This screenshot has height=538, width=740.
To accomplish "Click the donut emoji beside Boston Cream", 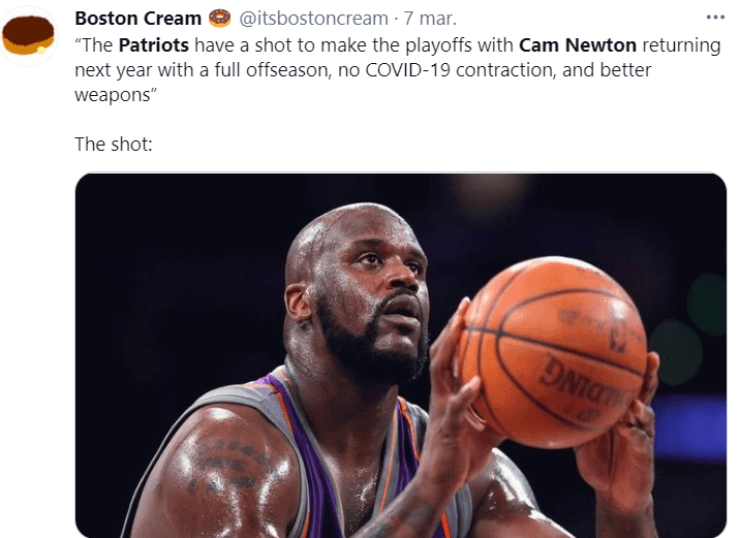I will point(219,18).
